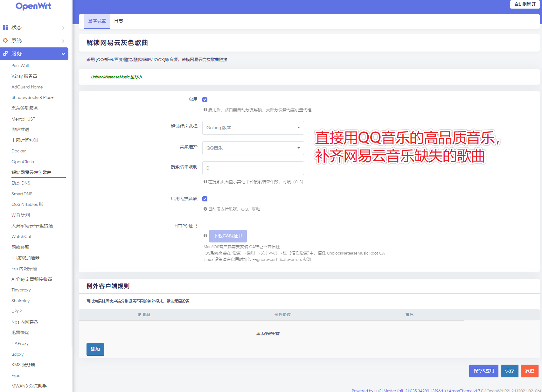Open QoS Nftables 版 menu entry

(x=27, y=204)
